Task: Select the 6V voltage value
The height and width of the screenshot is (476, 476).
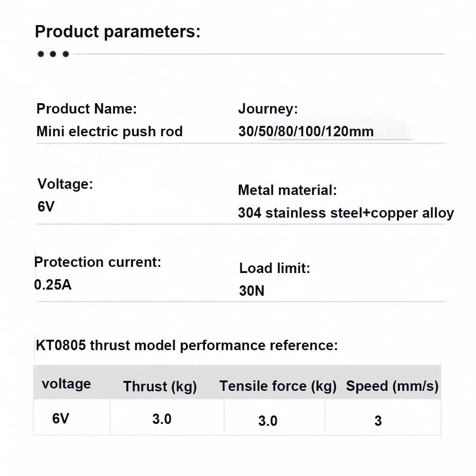Action: pyautogui.click(x=46, y=207)
